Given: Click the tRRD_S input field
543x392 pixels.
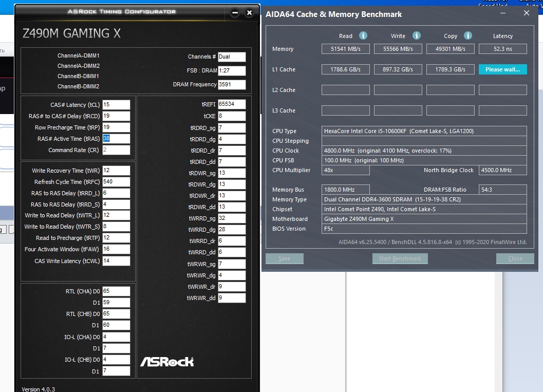Looking at the screenshot, I should click(116, 204).
